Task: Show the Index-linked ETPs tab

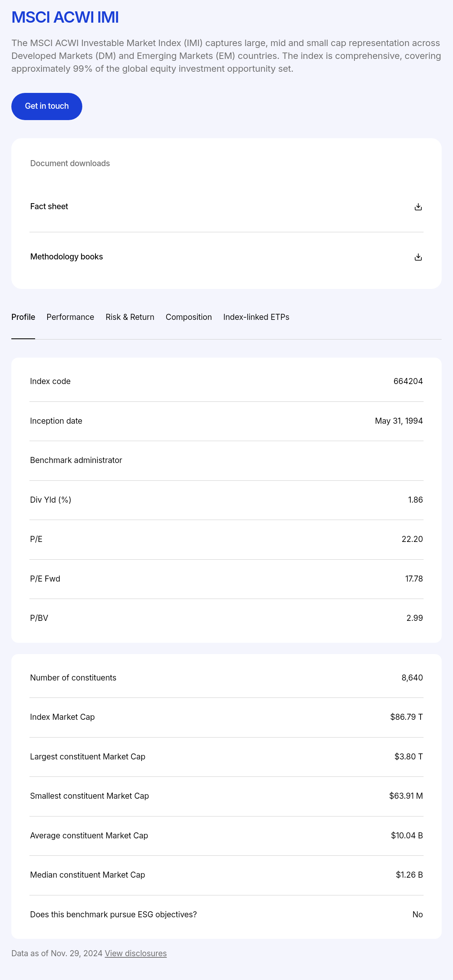Action: click(256, 317)
